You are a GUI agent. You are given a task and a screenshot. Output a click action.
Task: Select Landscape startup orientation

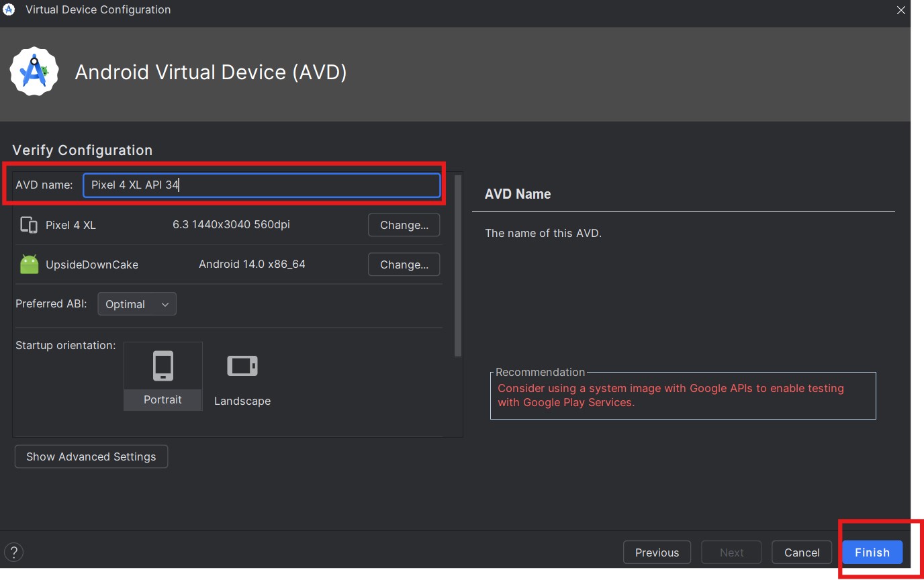(x=242, y=378)
